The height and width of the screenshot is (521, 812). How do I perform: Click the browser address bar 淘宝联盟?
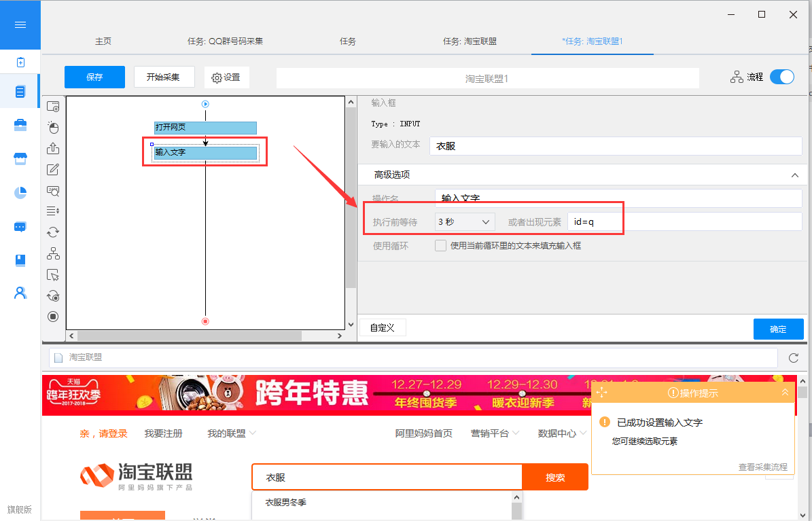click(413, 357)
